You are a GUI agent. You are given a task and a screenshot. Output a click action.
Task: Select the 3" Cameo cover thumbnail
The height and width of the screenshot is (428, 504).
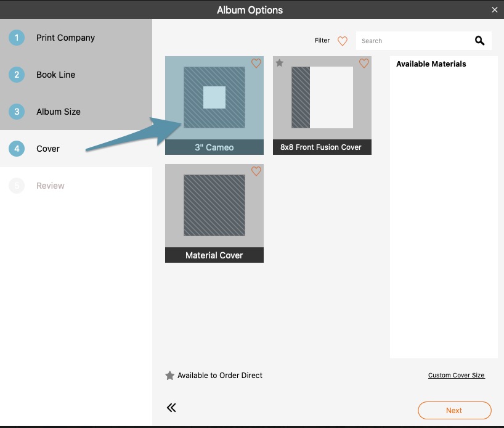[x=214, y=105]
